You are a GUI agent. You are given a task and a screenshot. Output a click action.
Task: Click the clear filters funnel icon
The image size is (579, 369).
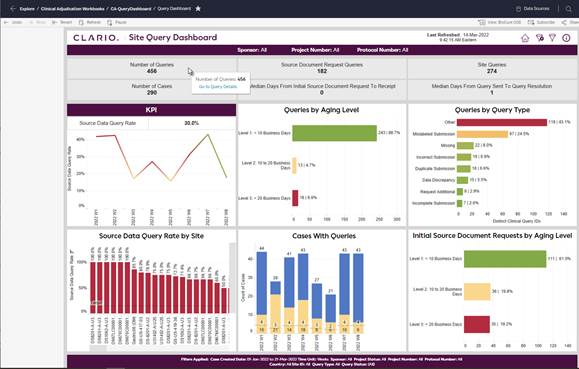click(x=539, y=38)
